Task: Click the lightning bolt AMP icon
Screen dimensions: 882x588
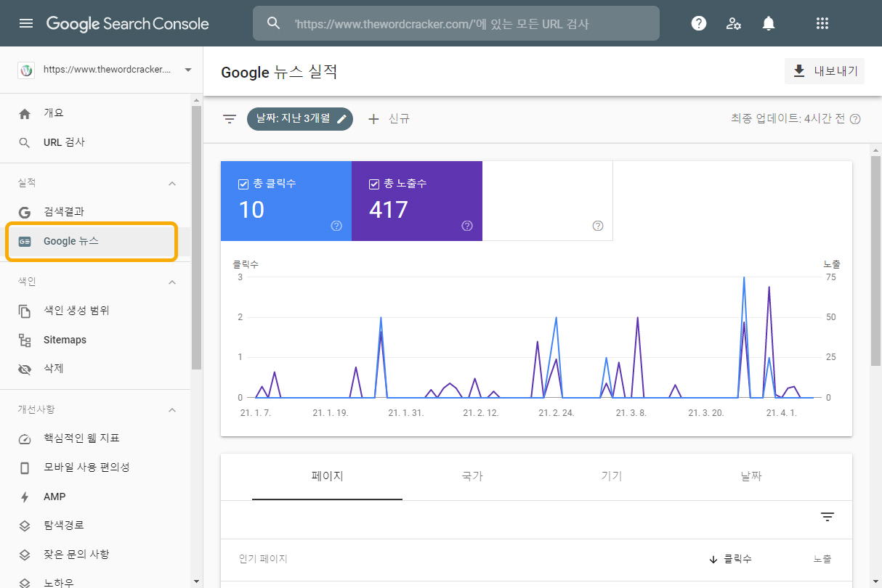Action: pos(25,497)
